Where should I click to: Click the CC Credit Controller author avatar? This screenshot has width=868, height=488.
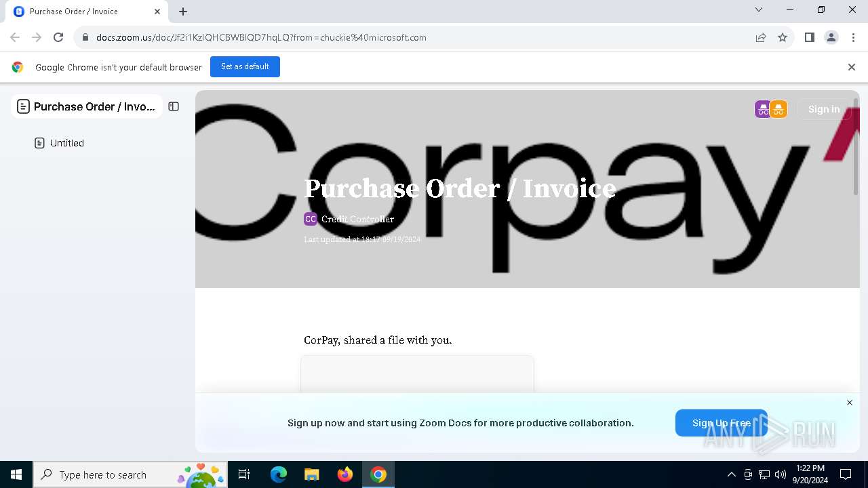[x=310, y=219]
